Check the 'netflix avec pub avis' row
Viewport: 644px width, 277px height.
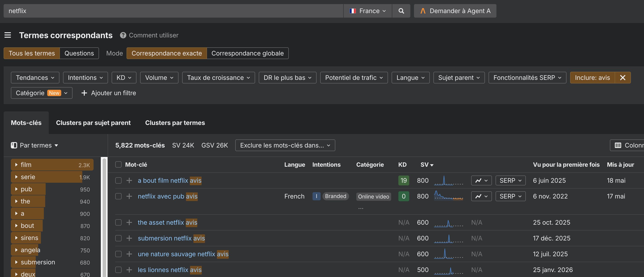click(118, 196)
